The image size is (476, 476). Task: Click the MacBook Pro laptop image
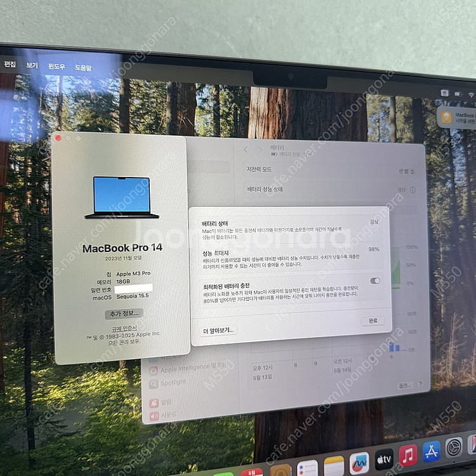click(122, 197)
